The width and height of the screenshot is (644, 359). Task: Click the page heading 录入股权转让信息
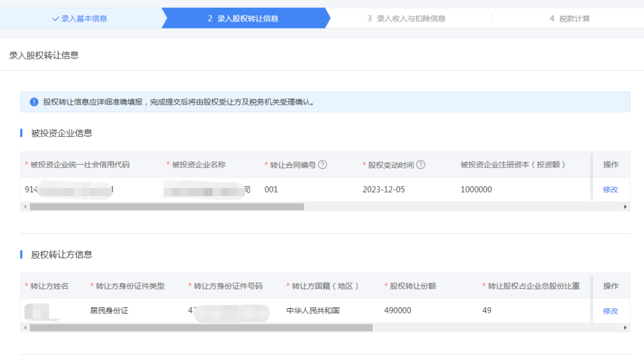[44, 55]
